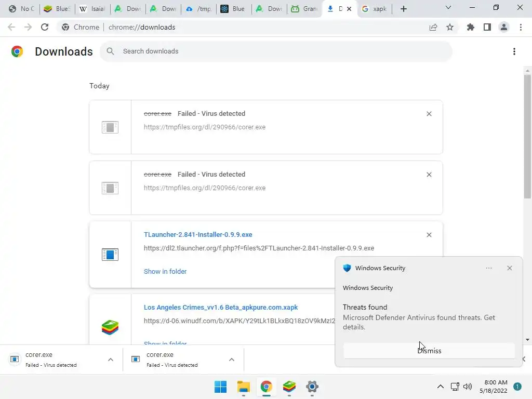532x399 pixels.
Task: Open Downloads page more actions menu
Action: pos(514,51)
